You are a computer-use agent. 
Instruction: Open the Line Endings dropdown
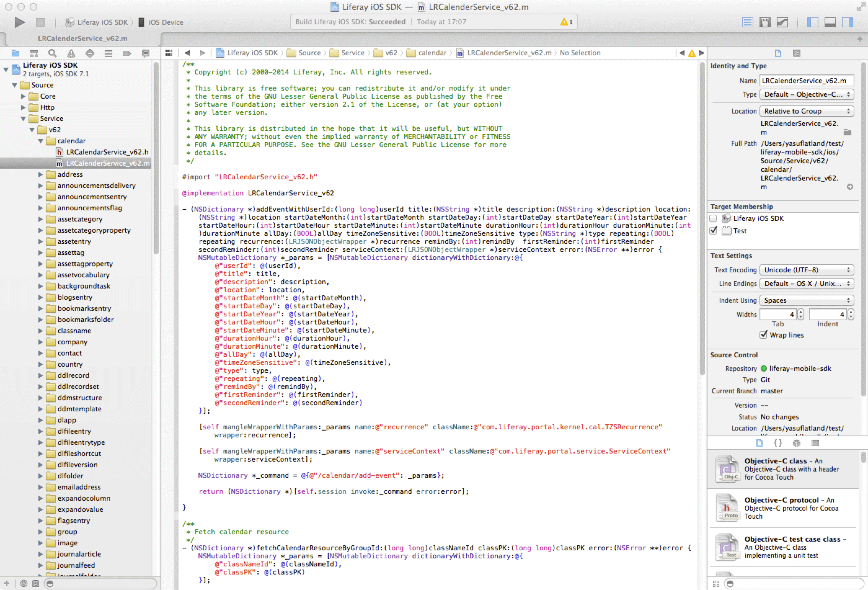pyautogui.click(x=806, y=284)
